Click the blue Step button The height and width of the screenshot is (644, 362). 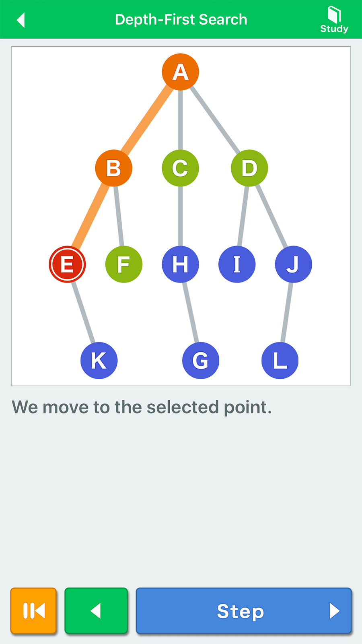tap(243, 611)
